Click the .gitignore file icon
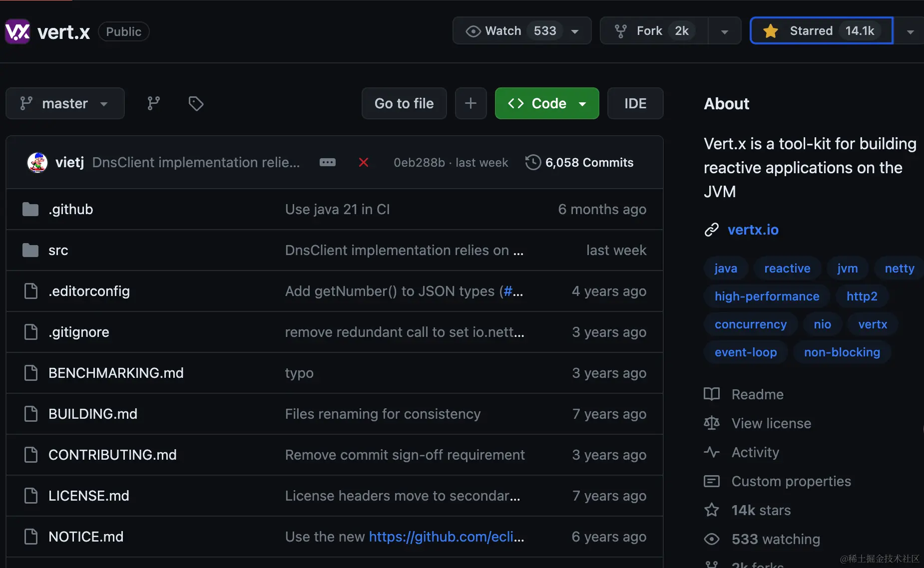Screen dimensions: 924x568 point(31,332)
